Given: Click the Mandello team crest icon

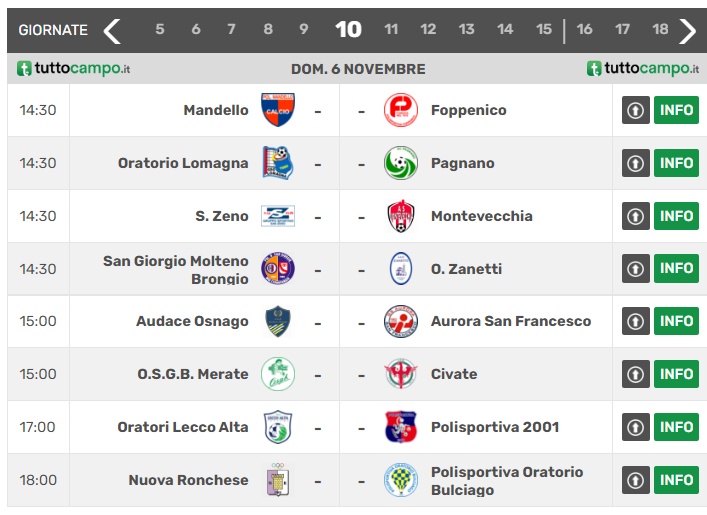Looking at the screenshot, I should coord(277,110).
